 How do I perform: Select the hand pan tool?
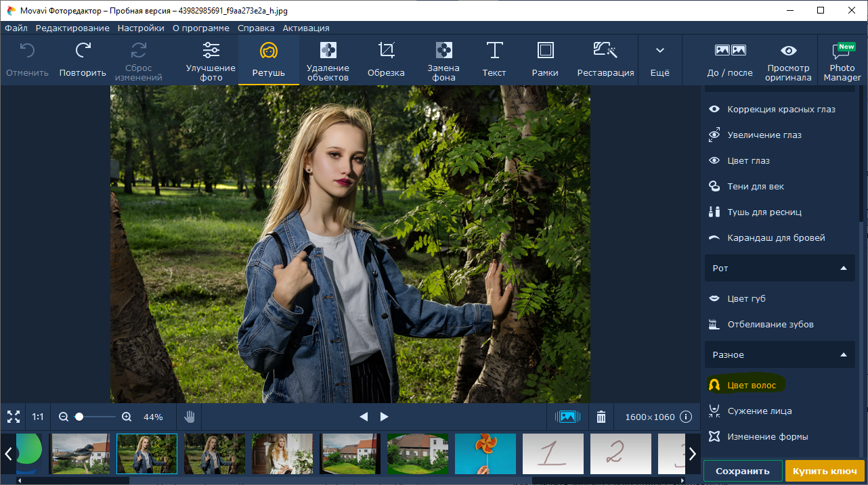tap(190, 417)
